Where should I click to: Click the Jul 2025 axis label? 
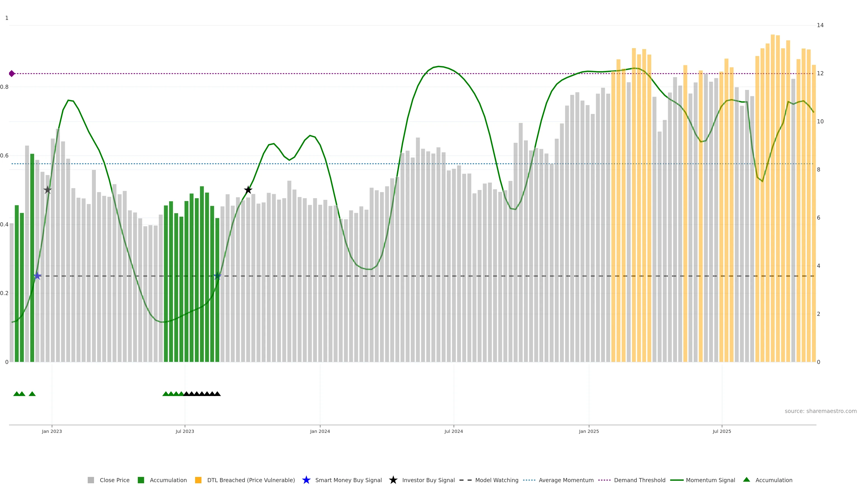click(x=722, y=431)
